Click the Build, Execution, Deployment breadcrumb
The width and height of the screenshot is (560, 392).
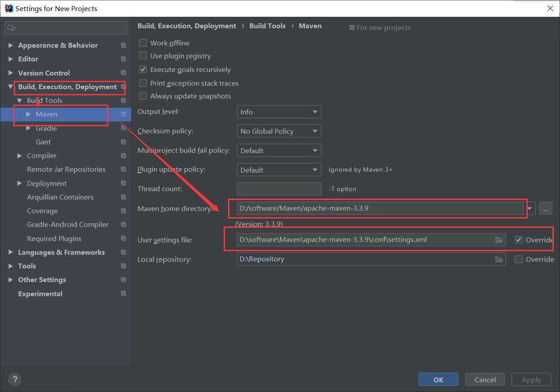point(187,26)
